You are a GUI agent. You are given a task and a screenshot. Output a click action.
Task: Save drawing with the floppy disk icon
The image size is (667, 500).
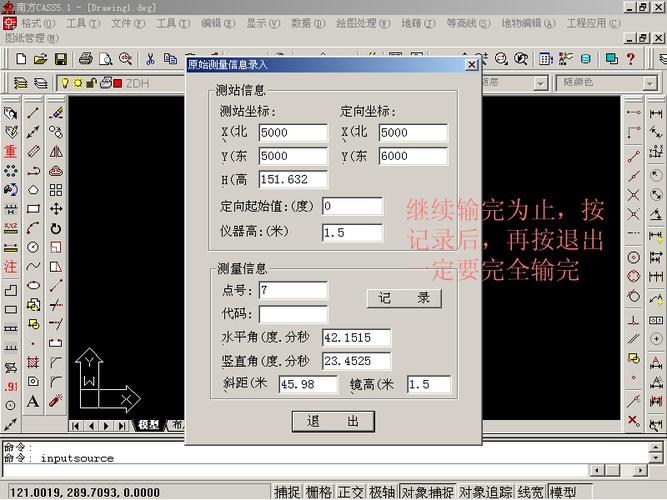[61, 58]
